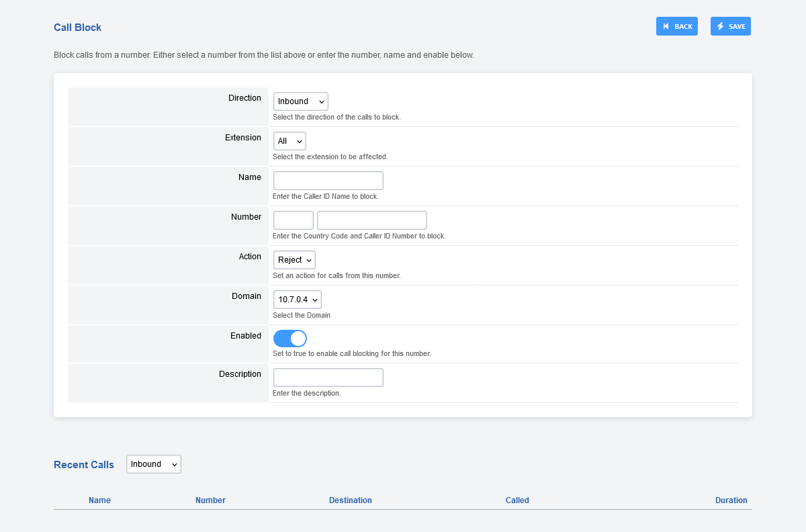Open the Direction dropdown
This screenshot has width=806, height=532.
pos(300,101)
